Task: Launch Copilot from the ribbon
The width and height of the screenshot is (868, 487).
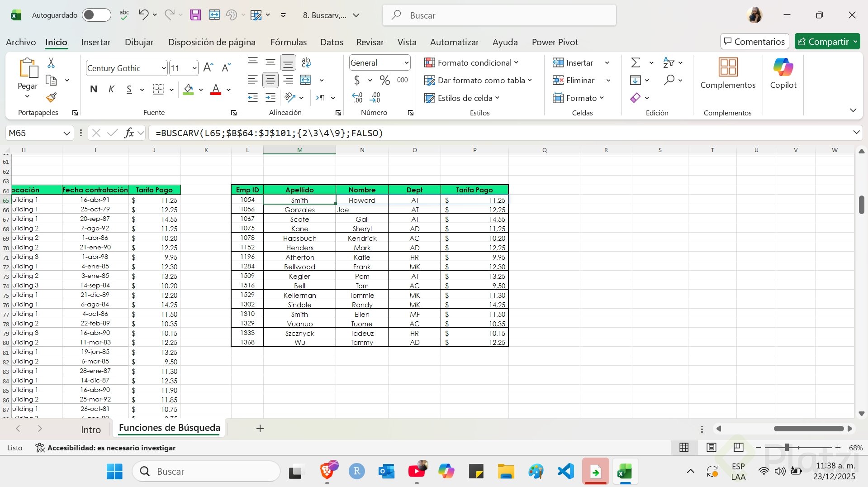Action: click(x=783, y=73)
